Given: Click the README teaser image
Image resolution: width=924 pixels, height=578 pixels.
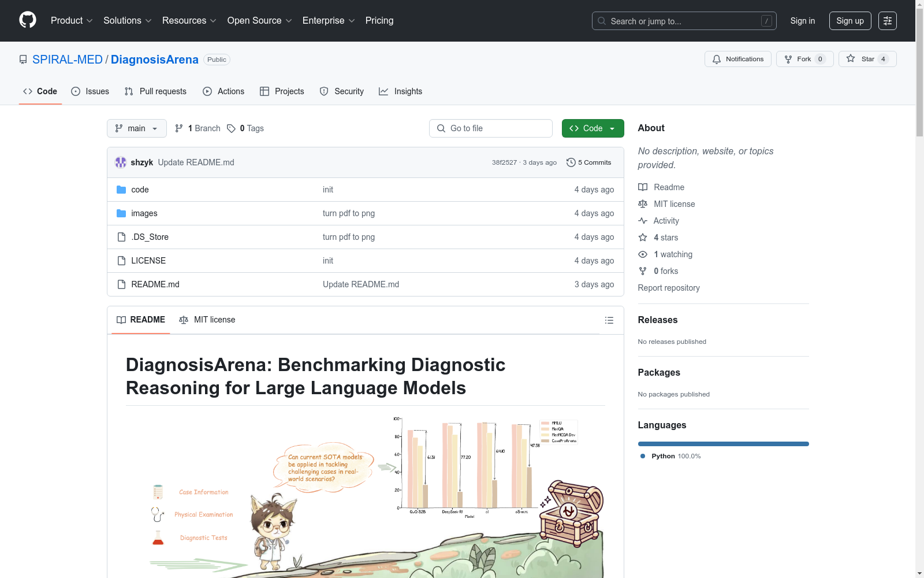Looking at the screenshot, I should 366,496.
